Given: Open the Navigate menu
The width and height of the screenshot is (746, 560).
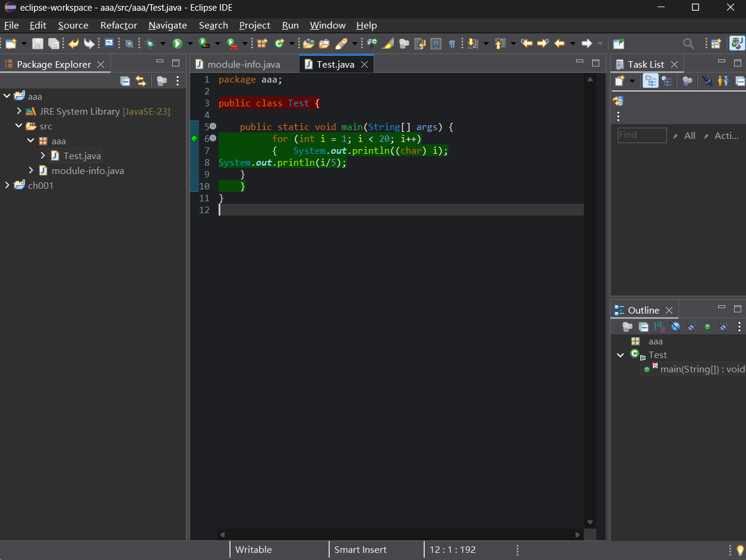Looking at the screenshot, I should (167, 25).
